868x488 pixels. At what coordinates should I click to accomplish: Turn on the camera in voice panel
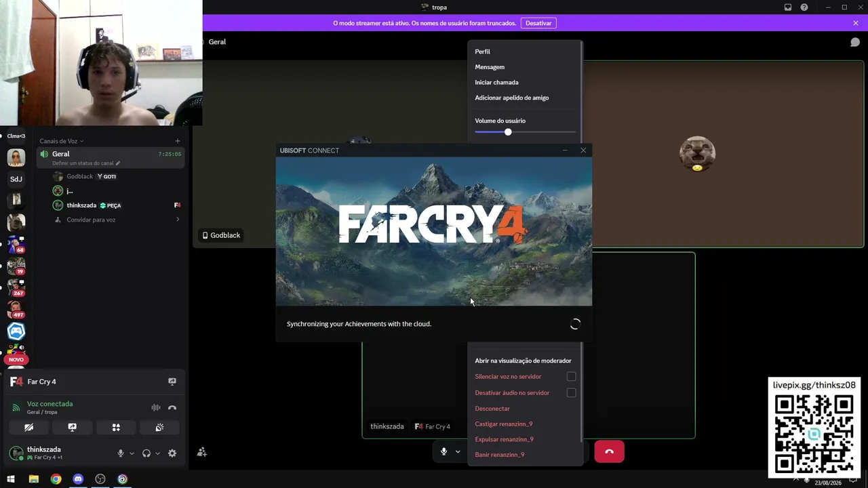[28, 428]
